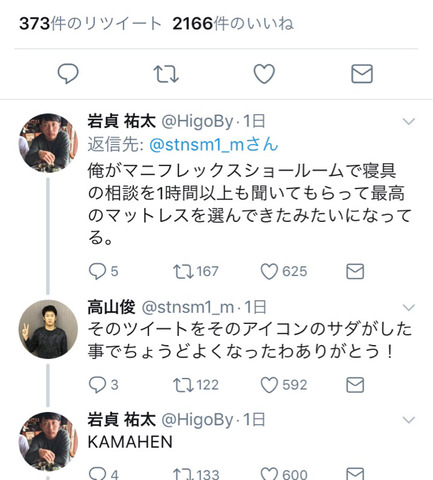Open the chevron menu on the KAMAHEN tweet
The width and height of the screenshot is (433, 480).
tap(409, 420)
